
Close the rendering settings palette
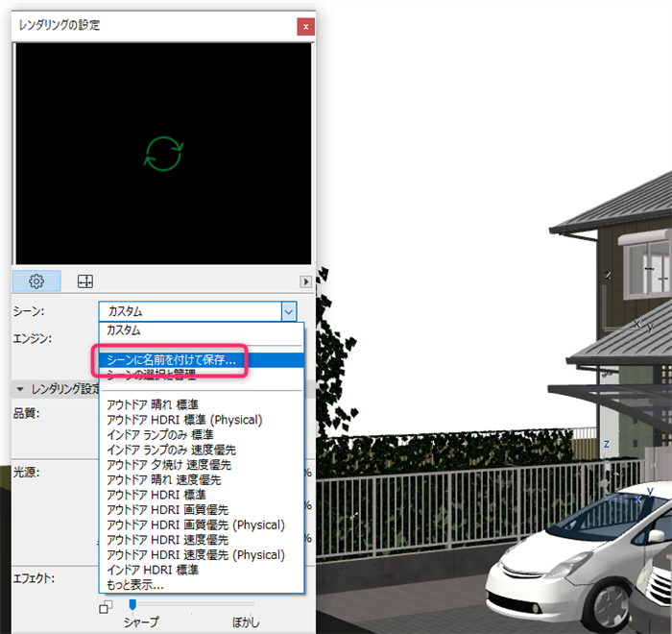pos(305,27)
